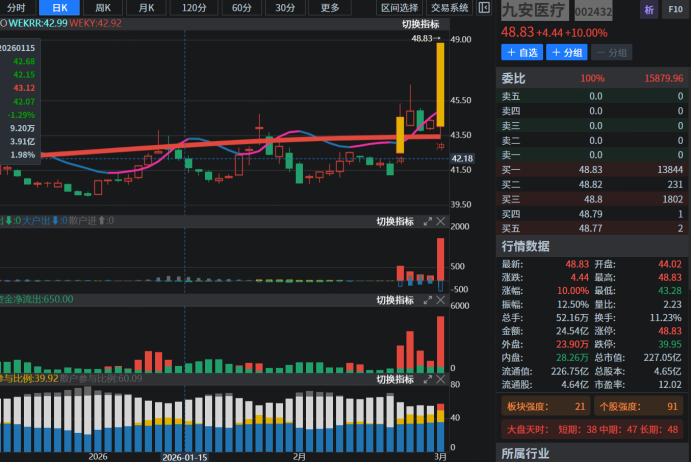This screenshot has height=462, width=692.
Task: Switch to the 周K weekly chart tab
Action: [103, 8]
